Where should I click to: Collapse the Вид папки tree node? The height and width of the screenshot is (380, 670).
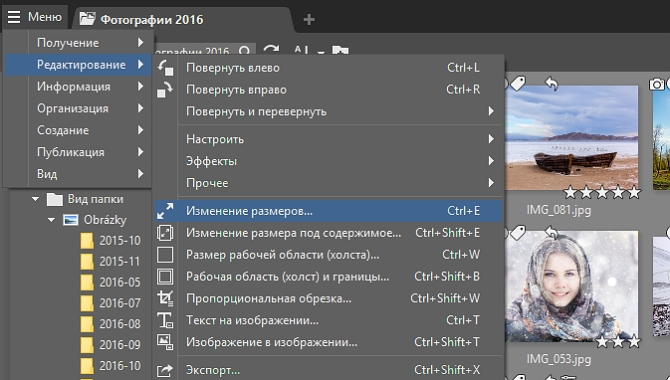(35, 199)
